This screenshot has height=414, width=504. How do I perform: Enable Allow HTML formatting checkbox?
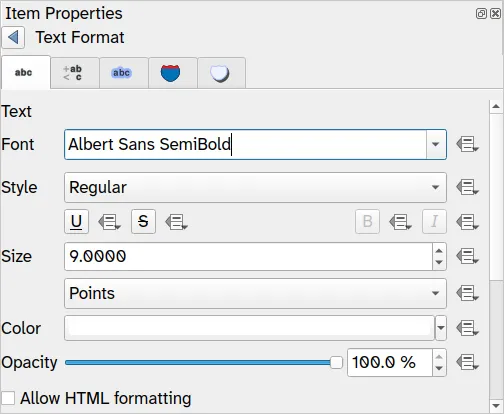pyautogui.click(x=8, y=398)
